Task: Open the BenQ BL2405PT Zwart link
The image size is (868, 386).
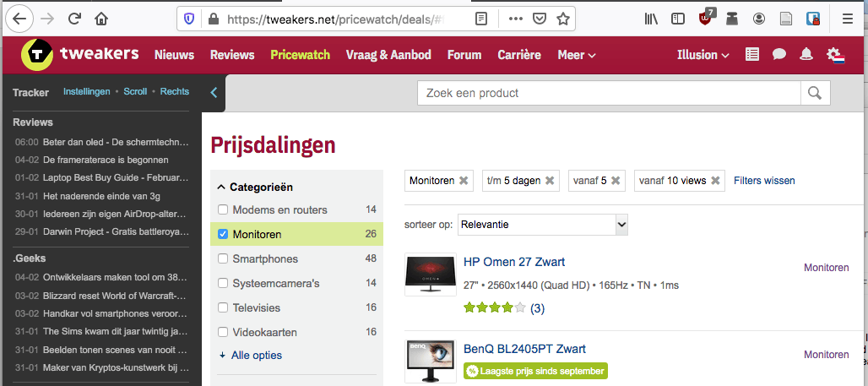Action: click(525, 349)
